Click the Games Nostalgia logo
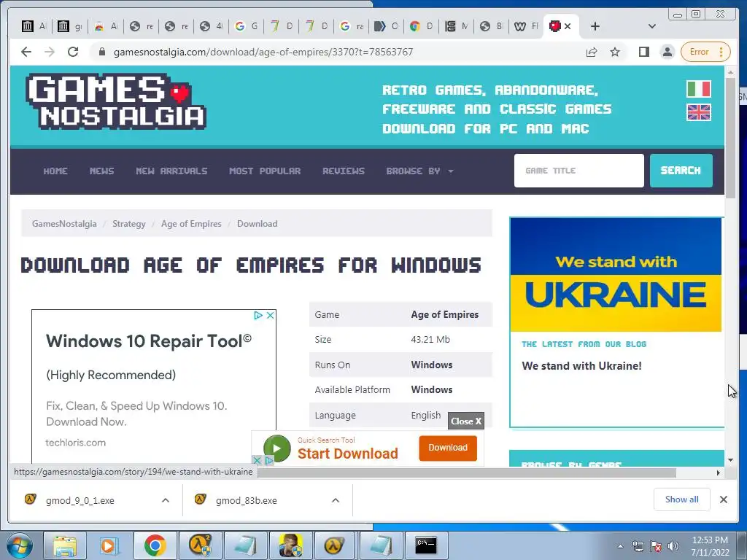747x560 pixels. point(116,101)
